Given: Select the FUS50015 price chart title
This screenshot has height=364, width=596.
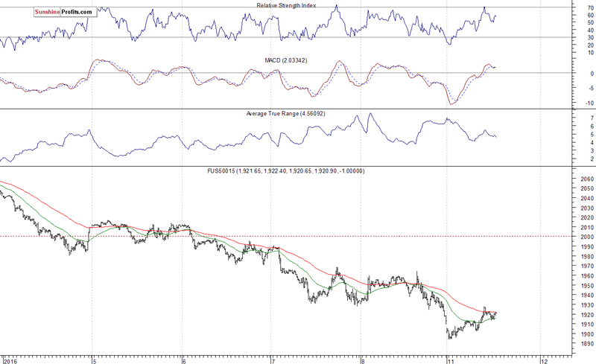Looking at the screenshot, I should tap(285, 171).
